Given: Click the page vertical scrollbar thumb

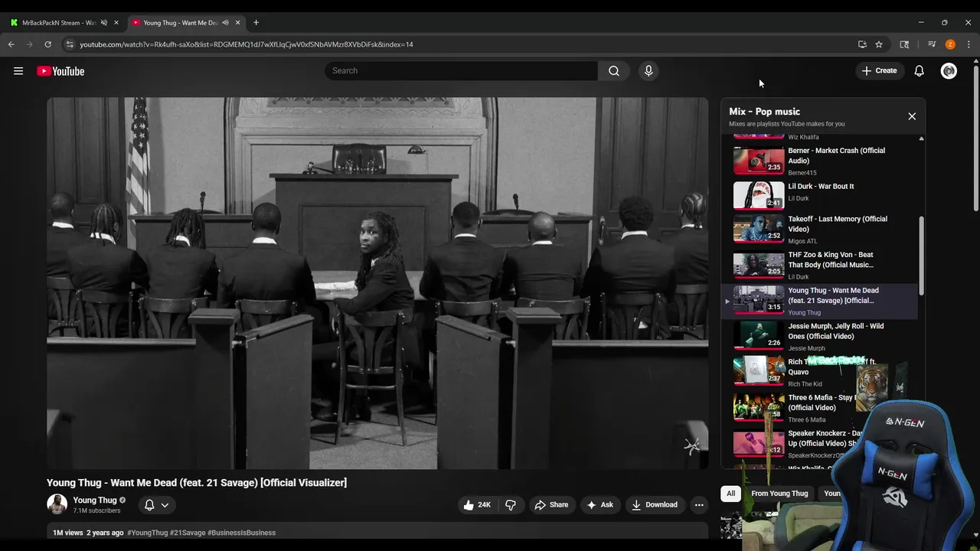Looking at the screenshot, I should 975,139.
